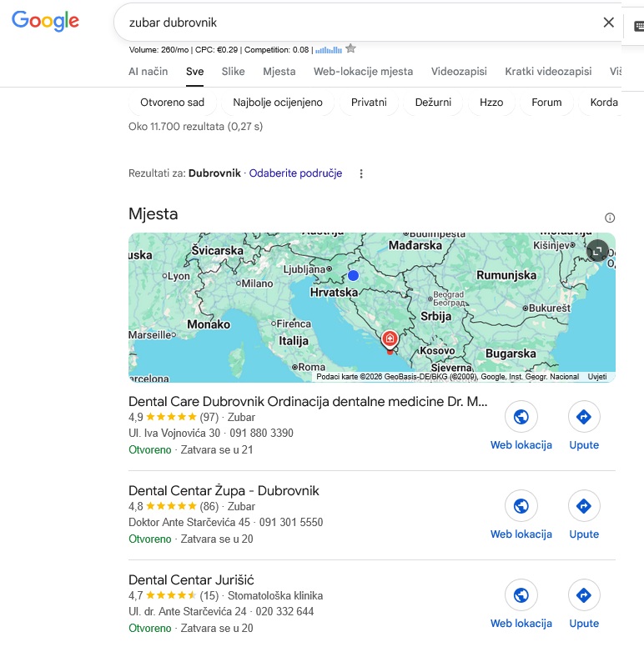This screenshot has width=644, height=652.
Task: Apply the Otvoreno sad filter chip
Action: [173, 103]
